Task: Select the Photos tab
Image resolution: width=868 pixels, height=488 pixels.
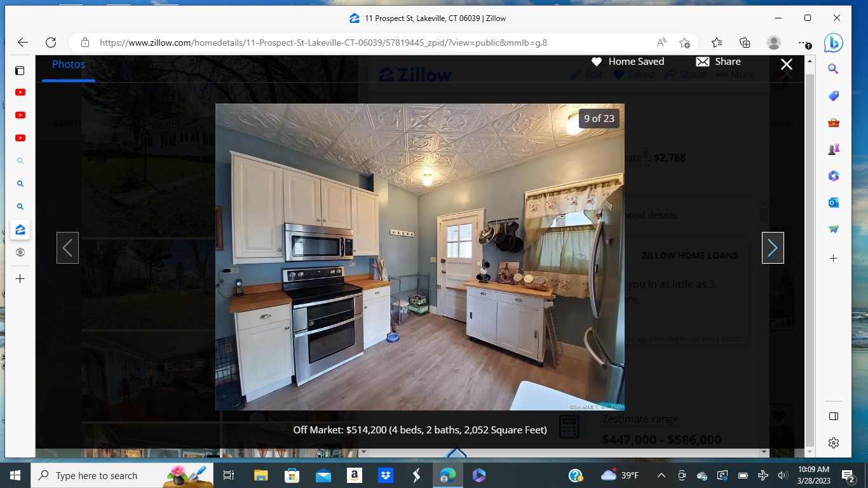Action: coord(69,64)
